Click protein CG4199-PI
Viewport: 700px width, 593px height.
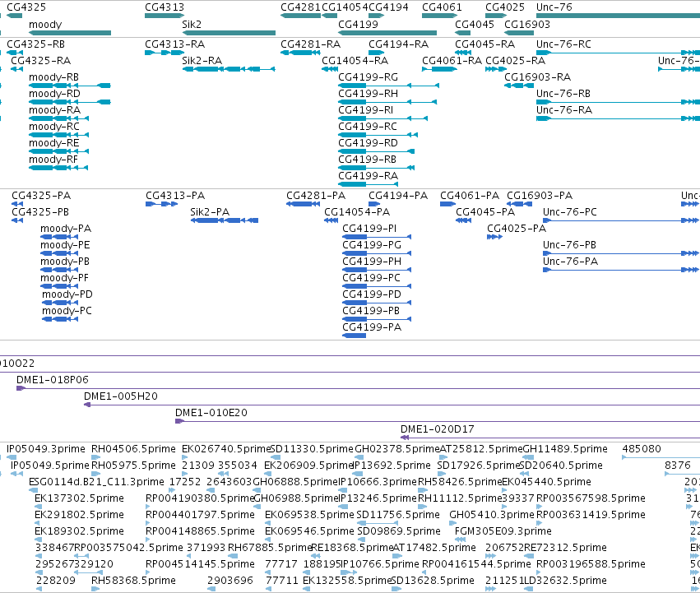[377, 237]
